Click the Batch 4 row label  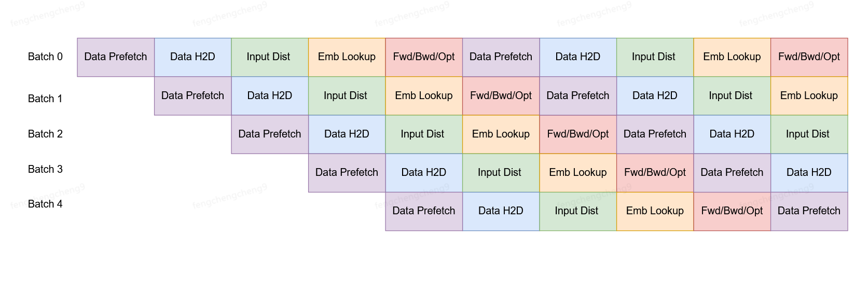(45, 204)
